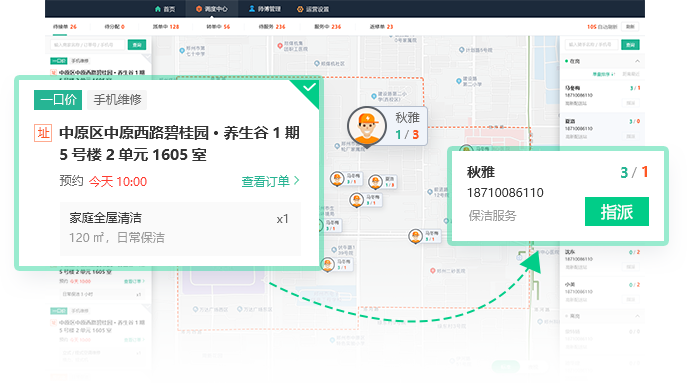Click the 秋雅 worker avatar on map
Viewport: 687px width, 383px height.
(367, 126)
